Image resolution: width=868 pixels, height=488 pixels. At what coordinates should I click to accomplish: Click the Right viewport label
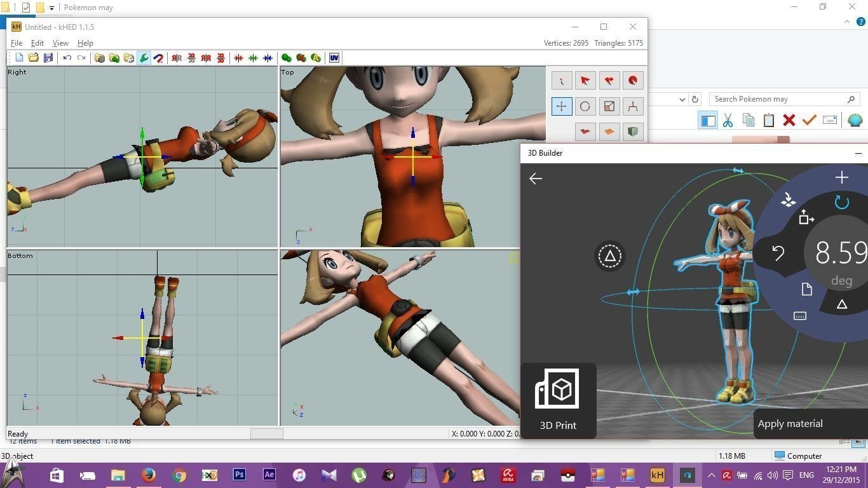coord(17,72)
